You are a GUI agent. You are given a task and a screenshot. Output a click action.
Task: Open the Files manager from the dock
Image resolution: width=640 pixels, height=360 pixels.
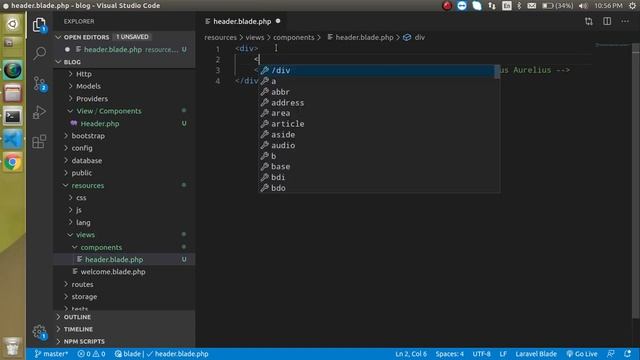click(13, 93)
